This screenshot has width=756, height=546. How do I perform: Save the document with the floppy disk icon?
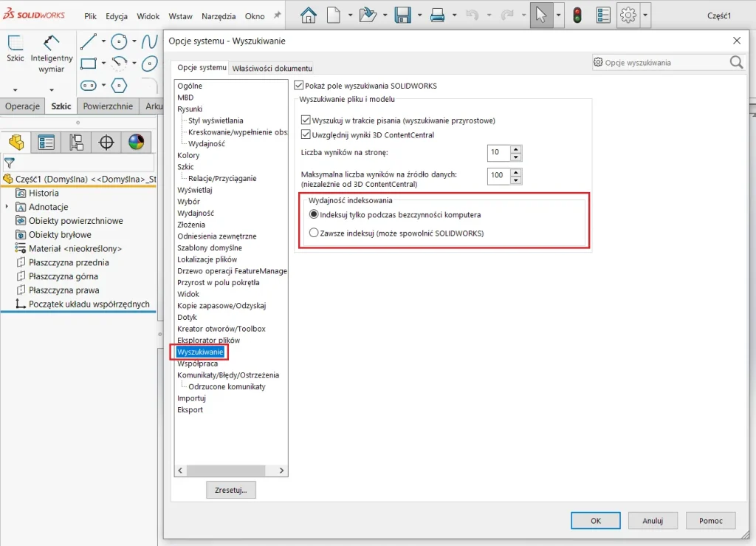(402, 16)
